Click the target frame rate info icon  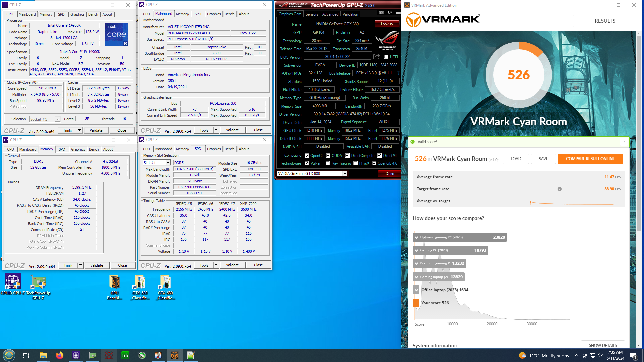point(560,189)
